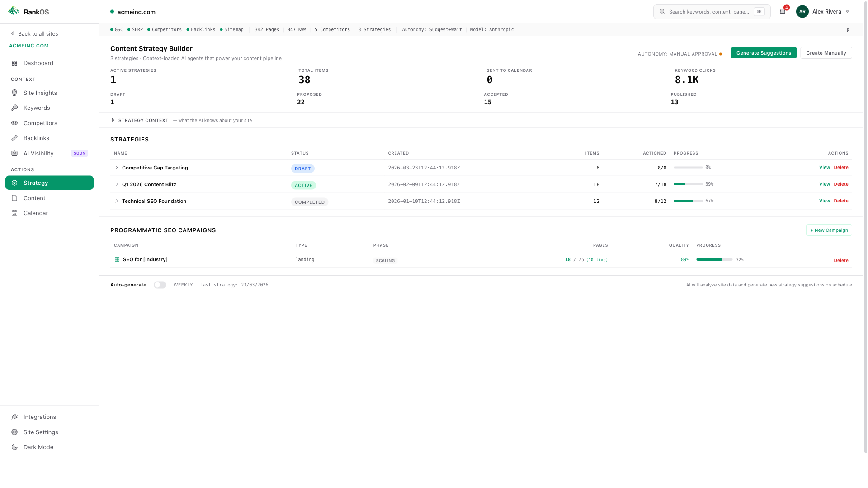Switch to Dark Mode

point(38,447)
